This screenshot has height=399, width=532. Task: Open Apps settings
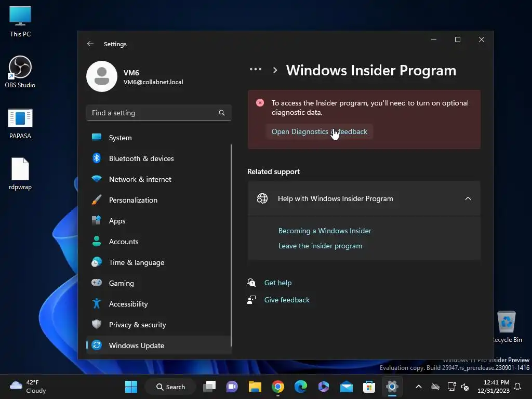click(159, 221)
